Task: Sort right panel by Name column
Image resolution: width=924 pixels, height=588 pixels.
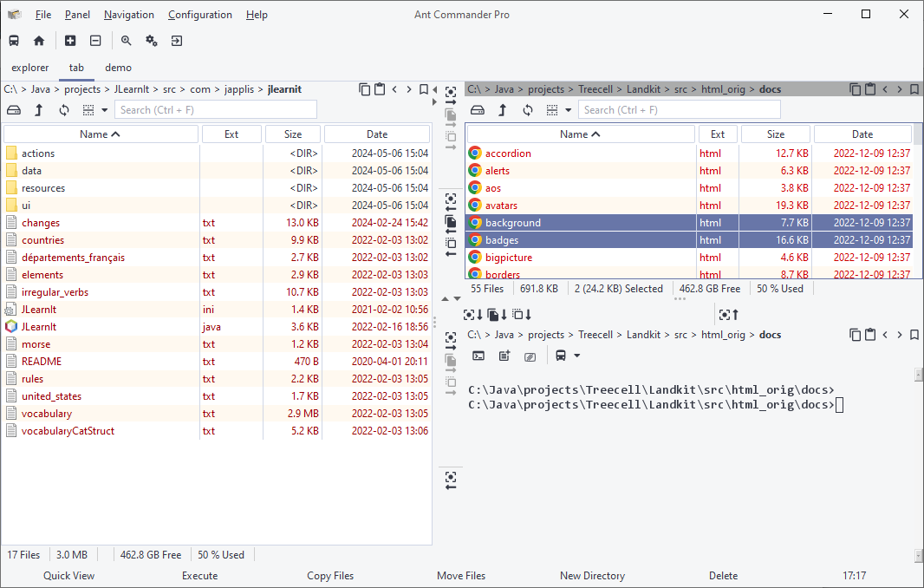Action: point(581,134)
